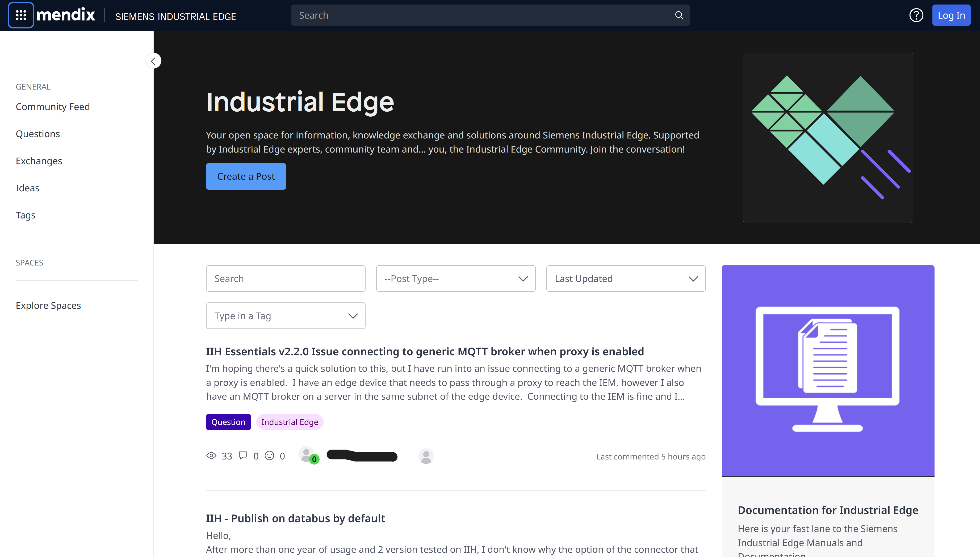Click the GENERAL section label
The image size is (980, 557).
click(33, 86)
